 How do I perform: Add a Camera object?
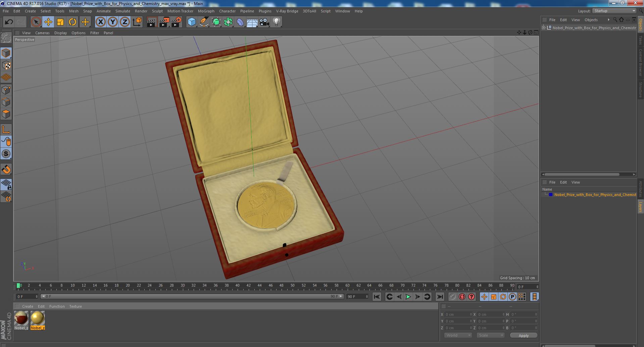click(264, 22)
